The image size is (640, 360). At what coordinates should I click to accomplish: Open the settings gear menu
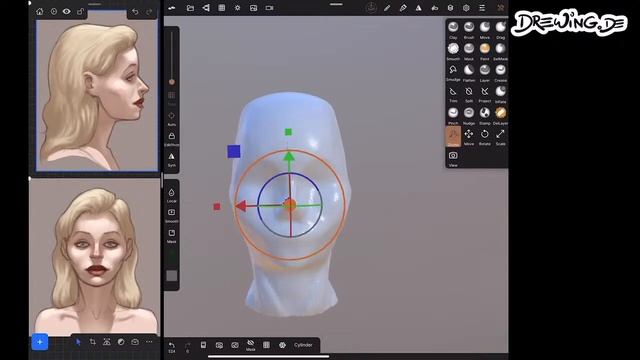coord(466,8)
